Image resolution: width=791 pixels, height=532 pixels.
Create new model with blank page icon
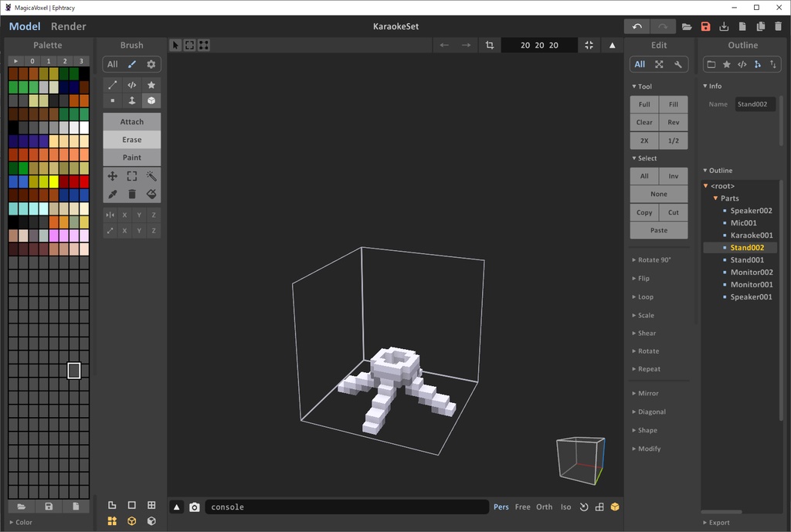point(742,27)
